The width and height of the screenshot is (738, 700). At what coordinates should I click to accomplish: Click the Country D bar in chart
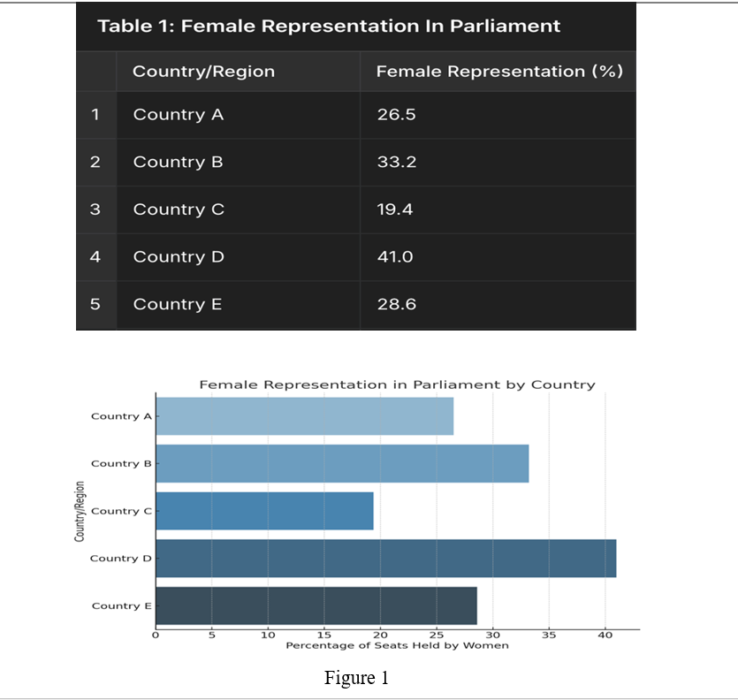385,559
